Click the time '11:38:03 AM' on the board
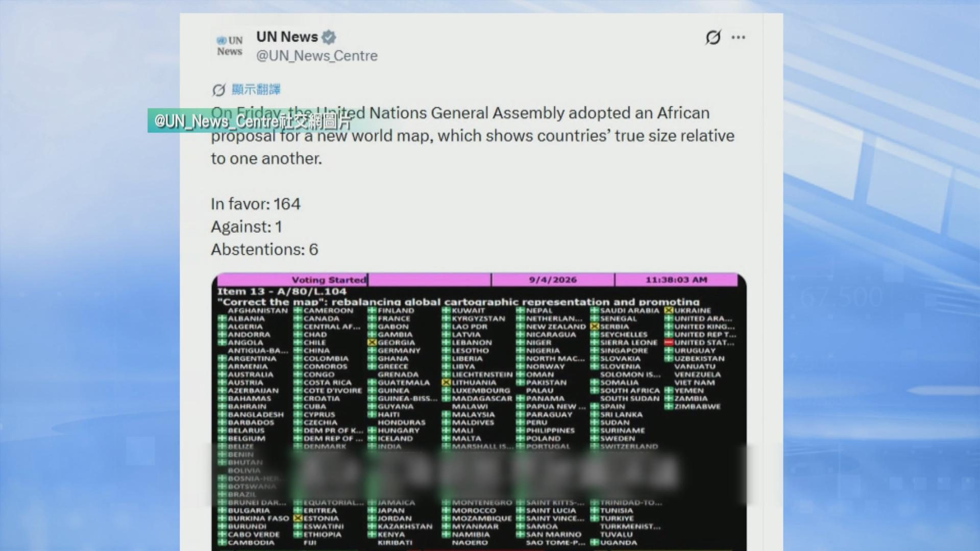This screenshot has height=551, width=980. point(676,280)
